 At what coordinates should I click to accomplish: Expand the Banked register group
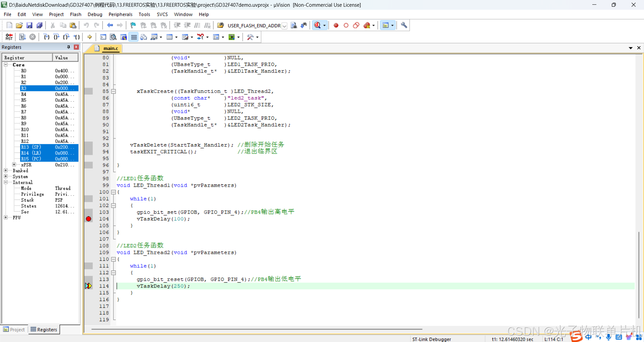pos(6,170)
